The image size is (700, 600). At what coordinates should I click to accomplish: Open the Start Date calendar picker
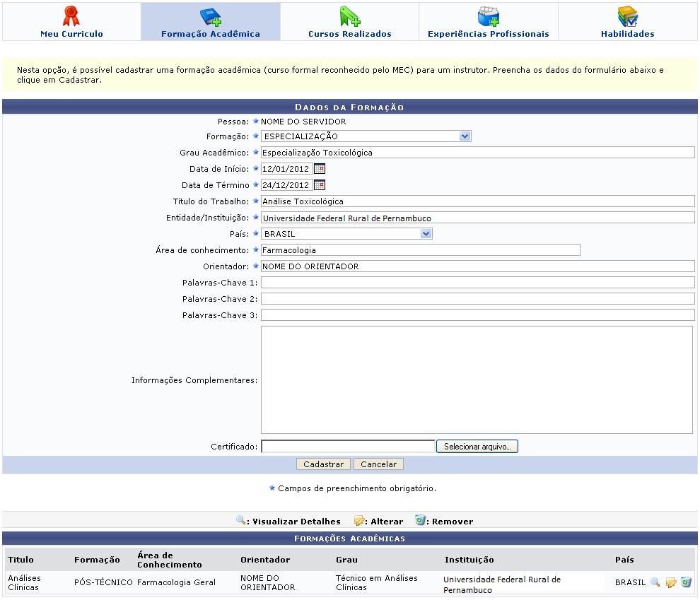(x=320, y=169)
